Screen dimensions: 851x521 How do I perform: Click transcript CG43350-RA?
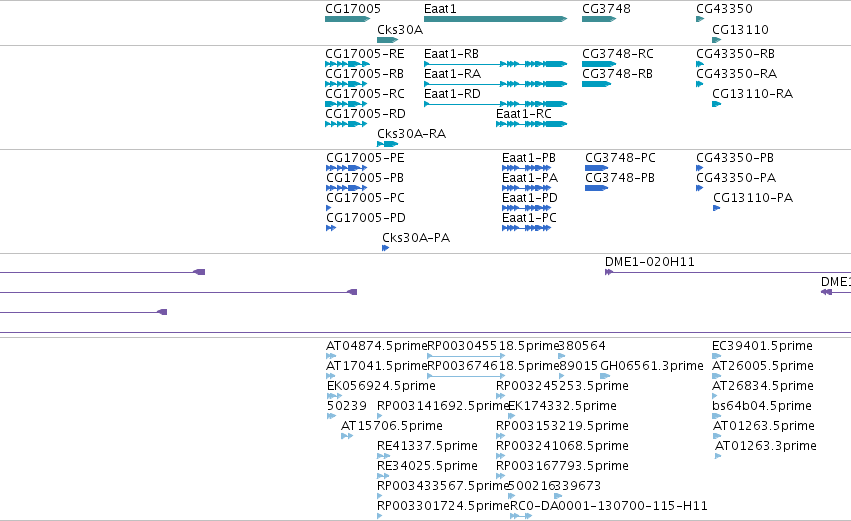(x=736, y=74)
